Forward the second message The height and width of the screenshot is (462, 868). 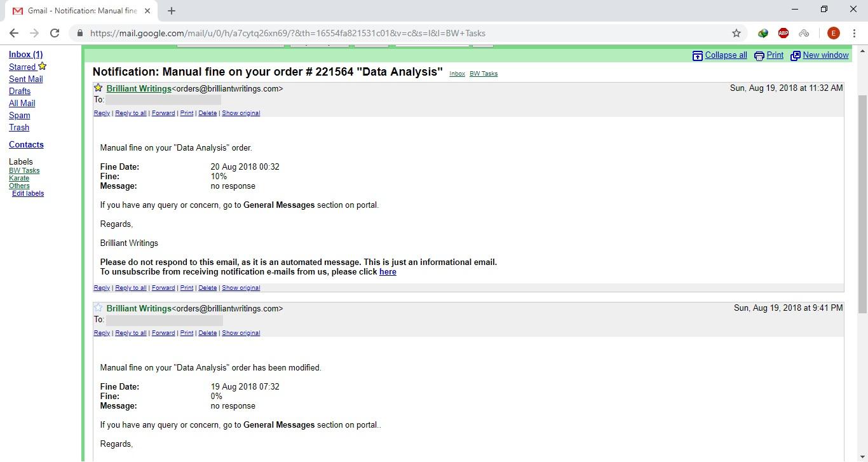click(x=163, y=333)
